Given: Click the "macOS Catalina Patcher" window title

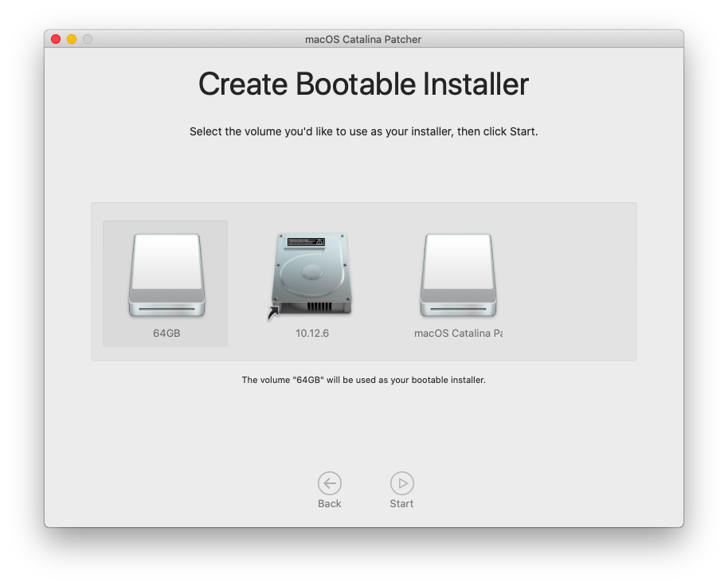Looking at the screenshot, I should (x=363, y=39).
